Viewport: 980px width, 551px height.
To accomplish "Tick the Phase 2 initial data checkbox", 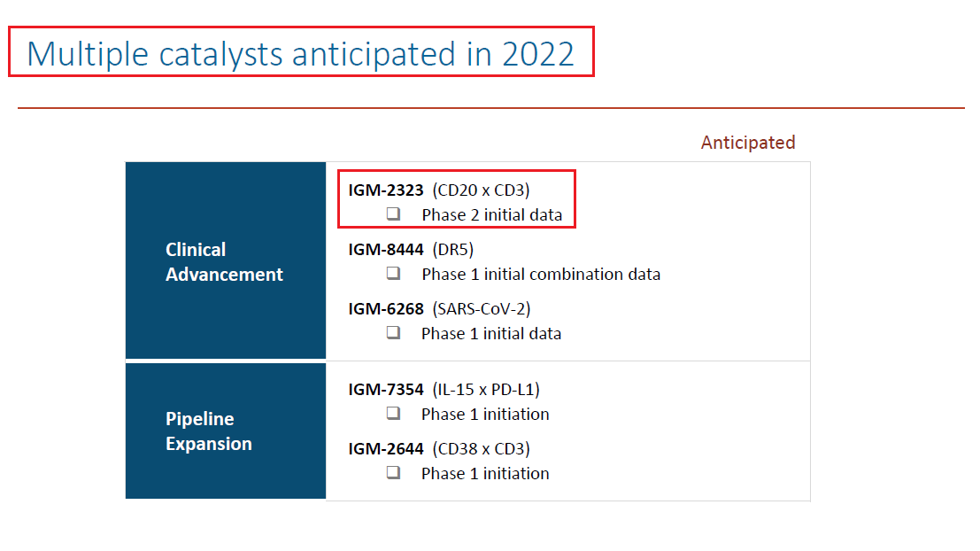I will pos(393,214).
